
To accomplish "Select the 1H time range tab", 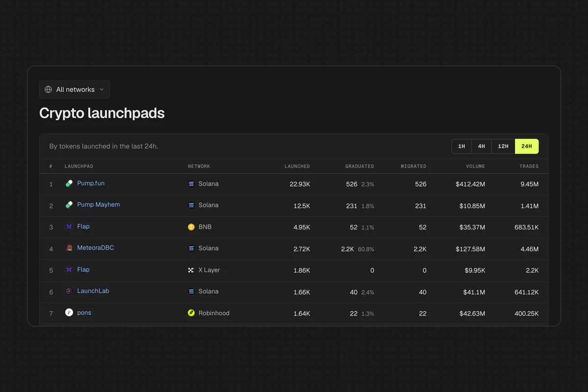I will coord(462,147).
